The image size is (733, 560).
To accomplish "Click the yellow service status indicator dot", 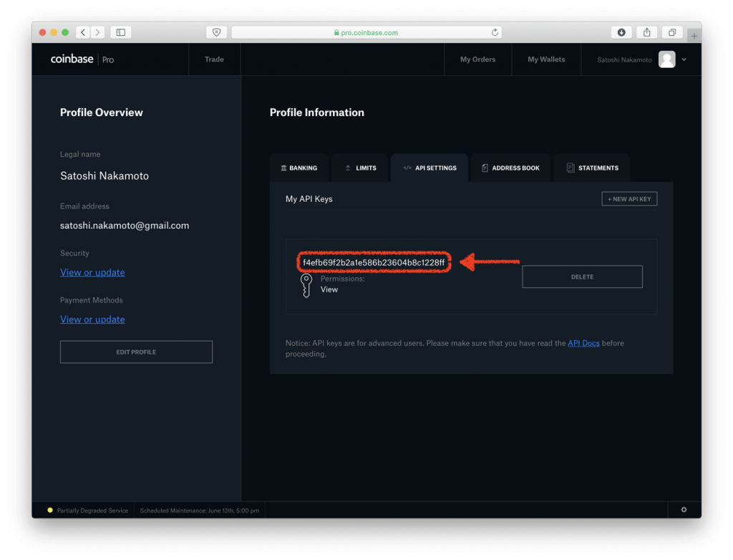I will tap(50, 510).
